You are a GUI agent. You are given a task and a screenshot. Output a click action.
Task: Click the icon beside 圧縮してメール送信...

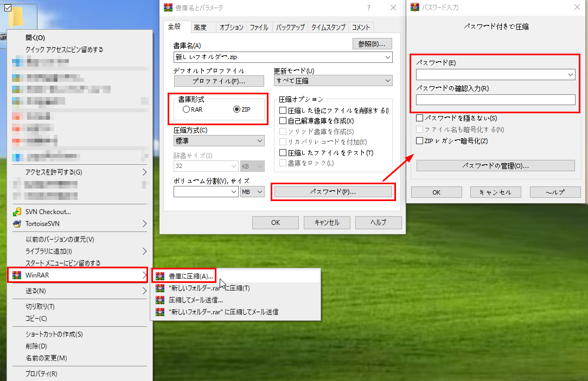(x=160, y=300)
